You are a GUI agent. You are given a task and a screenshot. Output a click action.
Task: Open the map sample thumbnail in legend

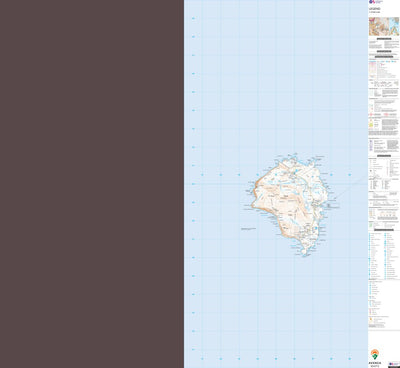(x=384, y=26)
